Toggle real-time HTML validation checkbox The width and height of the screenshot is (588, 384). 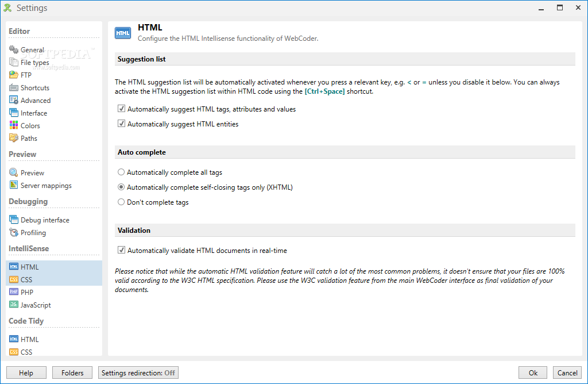[x=121, y=251]
